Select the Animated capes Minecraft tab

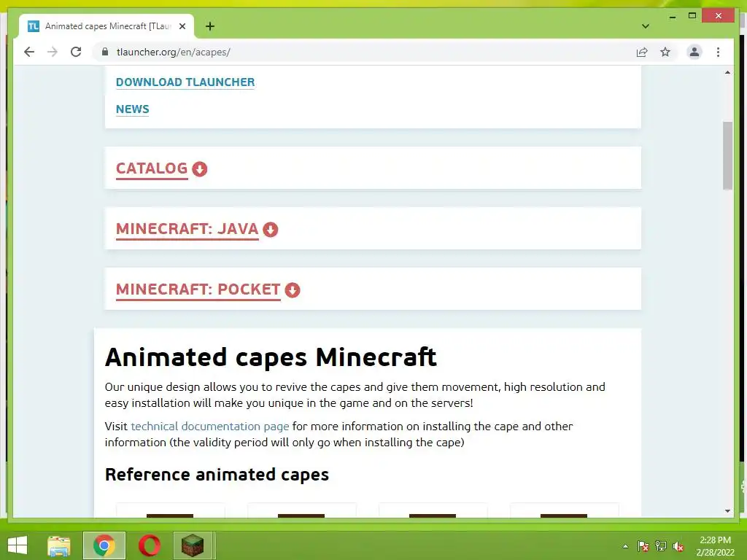click(107, 26)
